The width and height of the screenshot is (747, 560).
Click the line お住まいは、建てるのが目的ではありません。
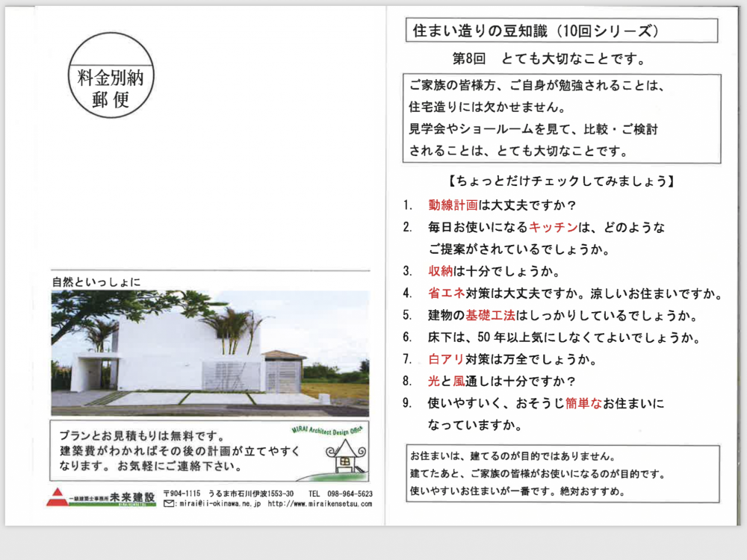pyautogui.click(x=513, y=456)
